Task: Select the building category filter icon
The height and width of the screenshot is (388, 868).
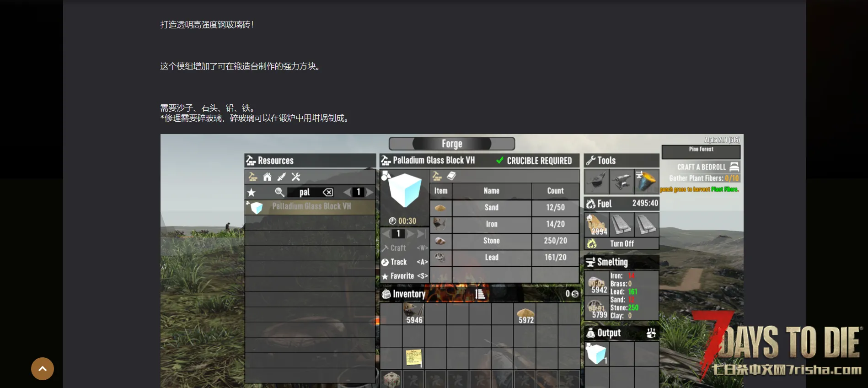Action: click(252, 177)
